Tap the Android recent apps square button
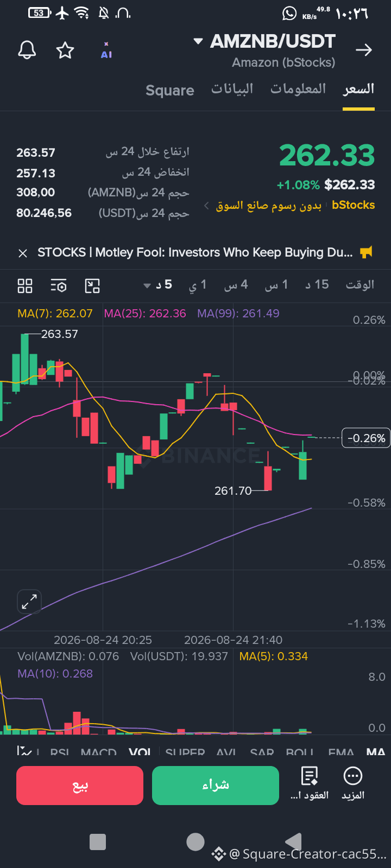Screen dimensions: 391x868 coord(98,842)
